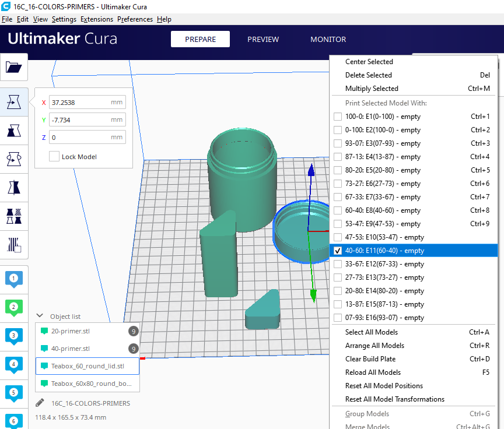Select extruder 3 swatch in the sidebar
Viewport: 504px width, 429px height.
(x=13, y=335)
